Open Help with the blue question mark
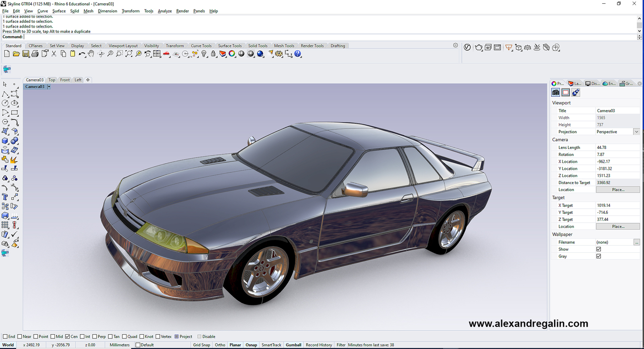 click(x=297, y=54)
